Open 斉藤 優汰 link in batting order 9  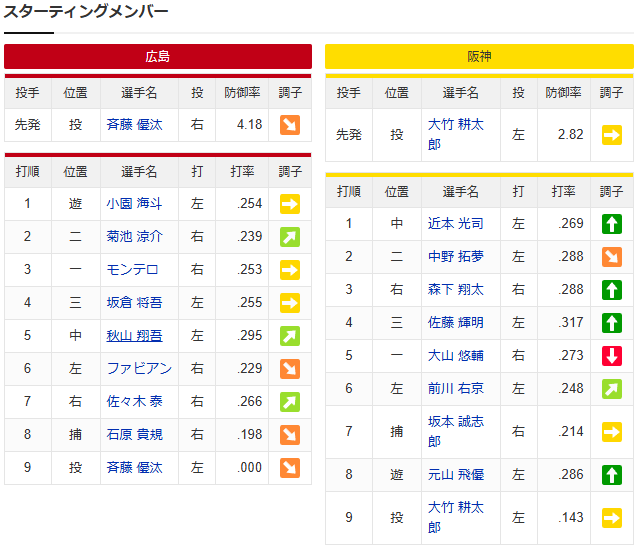[134, 467]
